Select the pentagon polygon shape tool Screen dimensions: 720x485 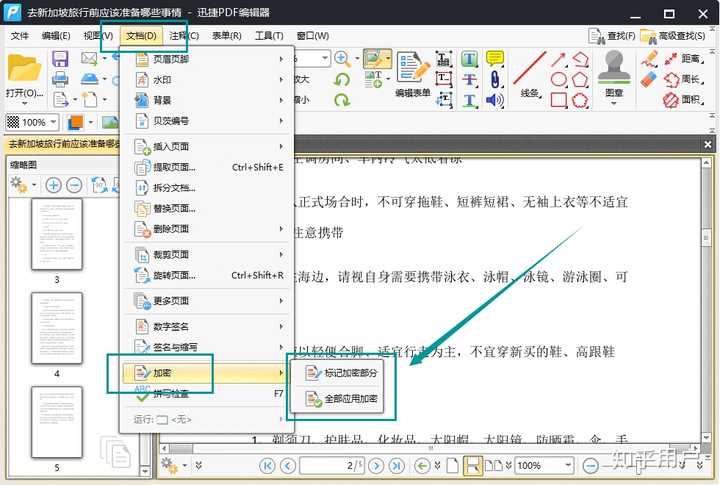(x=580, y=79)
